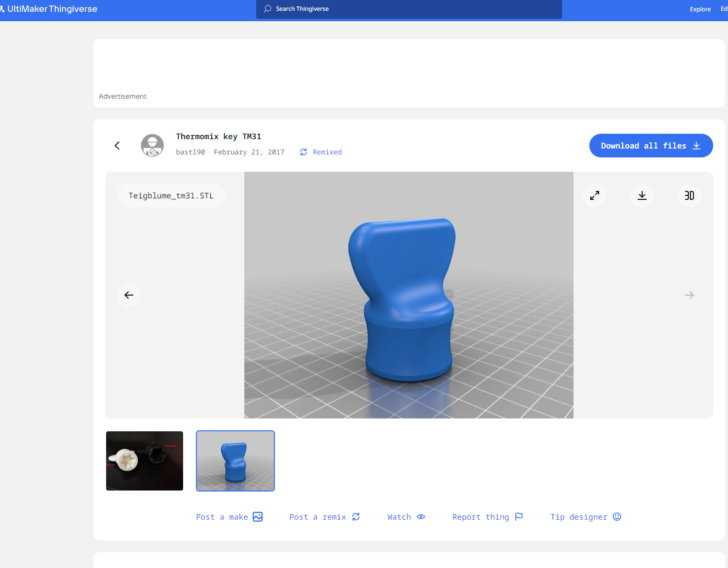This screenshot has width=728, height=568.
Task: Select the photo thumbnail of printed keys
Action: point(145,461)
